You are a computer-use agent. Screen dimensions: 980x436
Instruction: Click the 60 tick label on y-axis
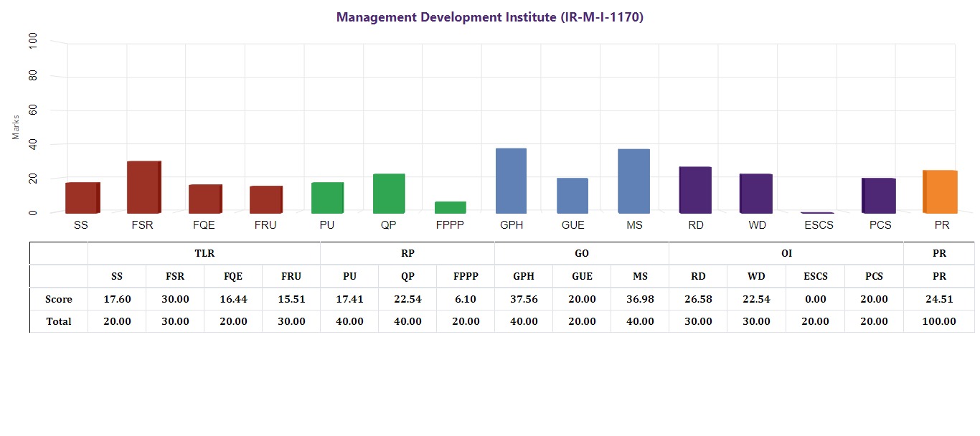tap(32, 110)
